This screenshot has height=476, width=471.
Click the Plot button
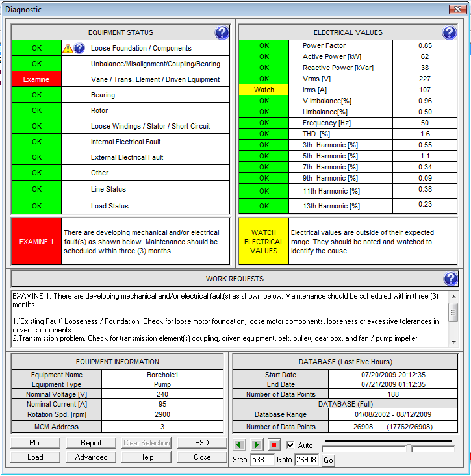pos(35,443)
